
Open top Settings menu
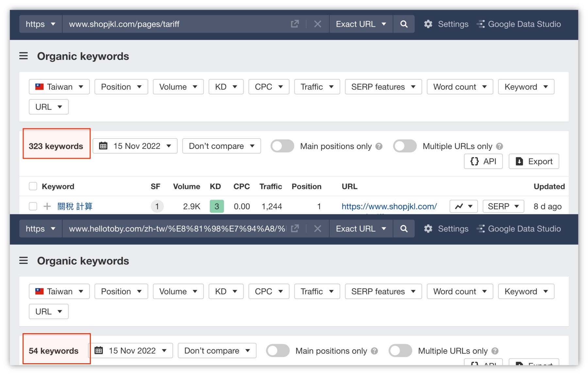coord(446,24)
